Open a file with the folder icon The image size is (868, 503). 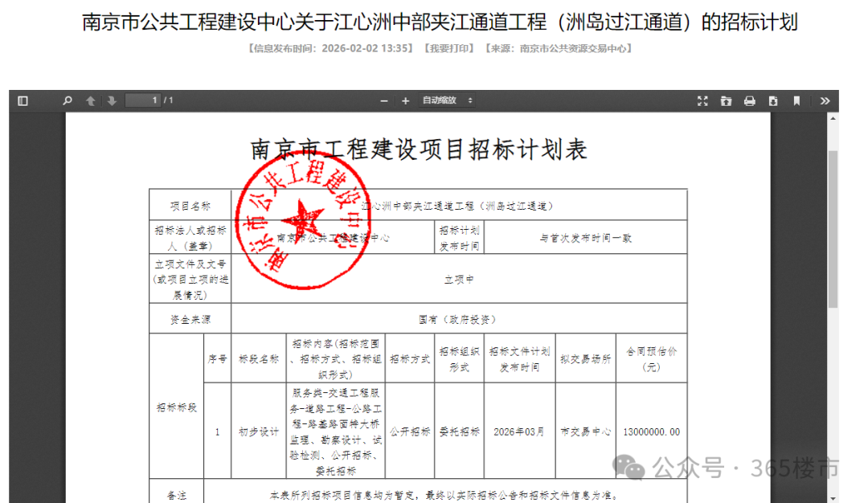(x=726, y=100)
